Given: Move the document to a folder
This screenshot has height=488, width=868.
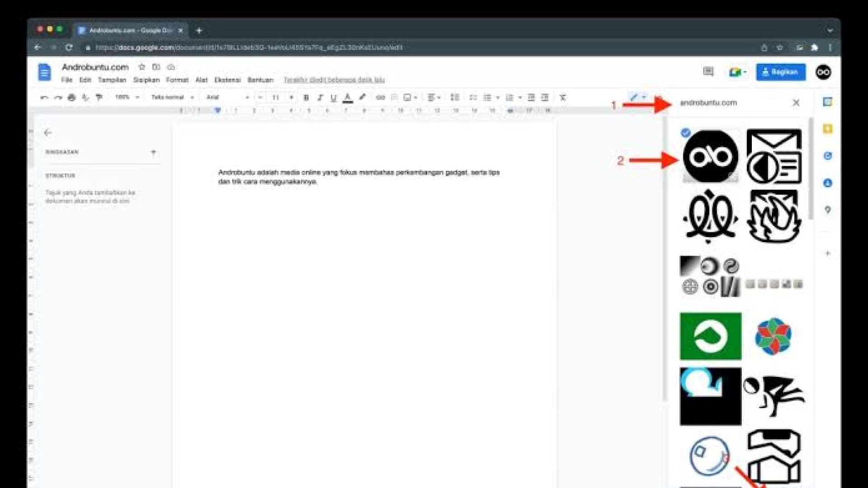Looking at the screenshot, I should coord(156,67).
